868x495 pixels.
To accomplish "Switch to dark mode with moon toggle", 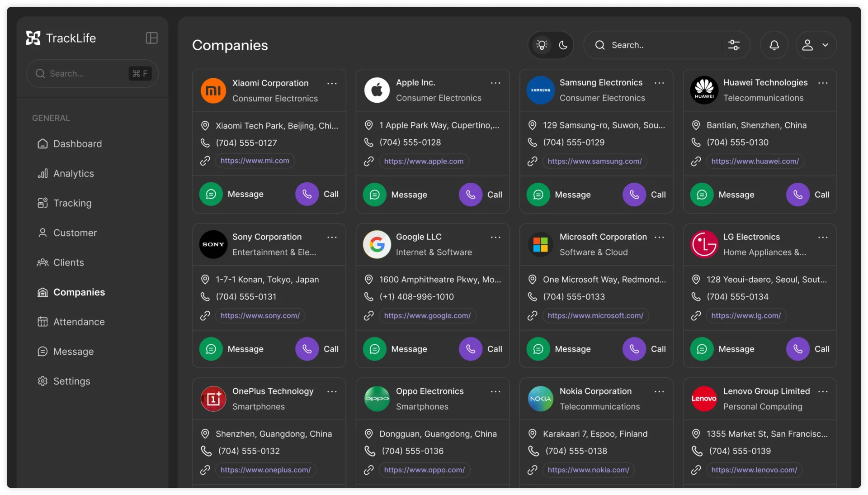I will tap(563, 45).
